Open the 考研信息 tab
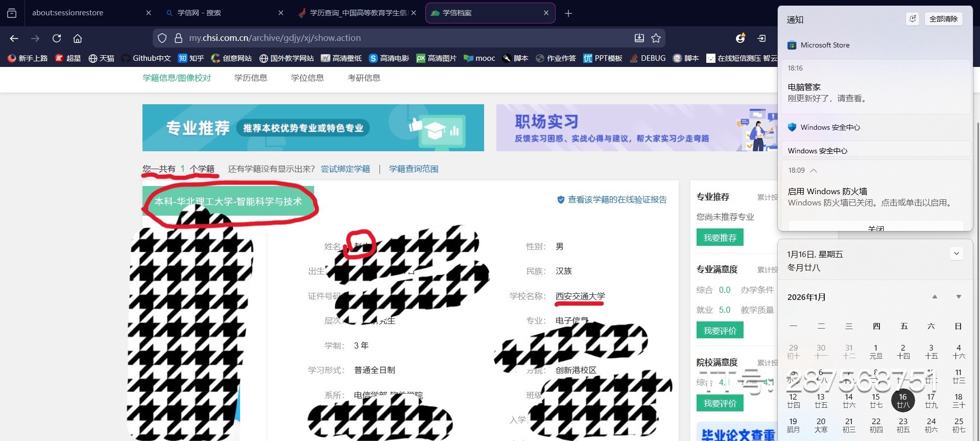This screenshot has height=441, width=980. [364, 78]
